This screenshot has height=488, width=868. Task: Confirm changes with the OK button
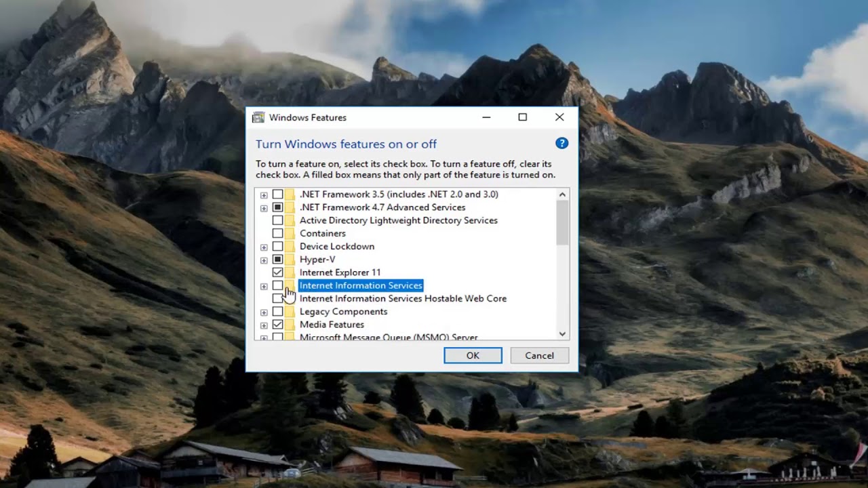tap(473, 355)
